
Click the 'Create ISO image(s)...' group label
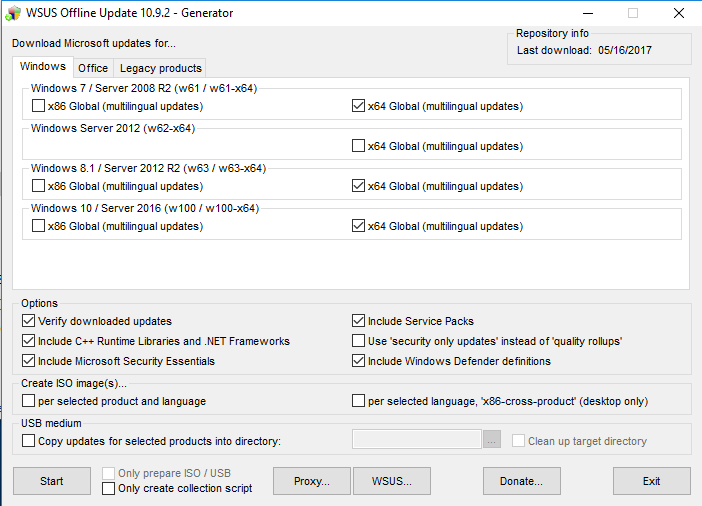74,383
